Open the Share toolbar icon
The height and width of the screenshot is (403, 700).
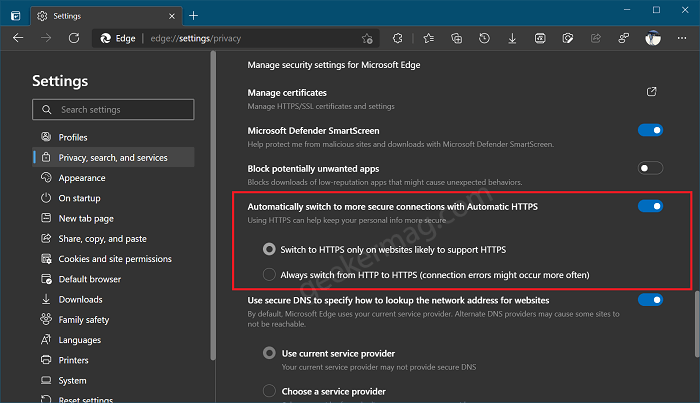(596, 38)
